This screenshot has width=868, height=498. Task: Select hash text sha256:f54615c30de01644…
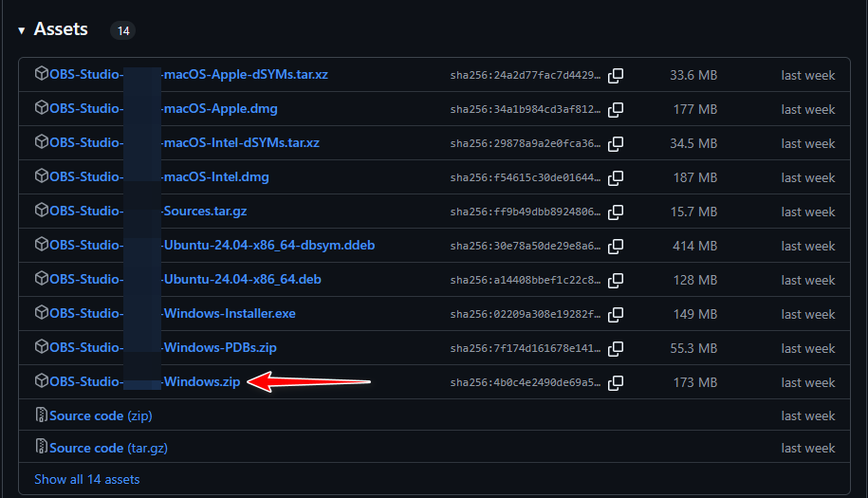(526, 177)
